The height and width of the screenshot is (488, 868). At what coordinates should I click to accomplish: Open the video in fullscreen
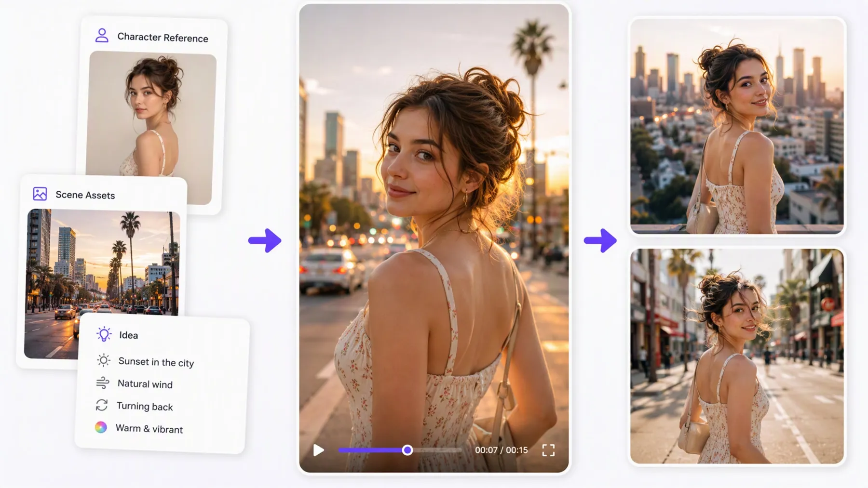pos(548,450)
